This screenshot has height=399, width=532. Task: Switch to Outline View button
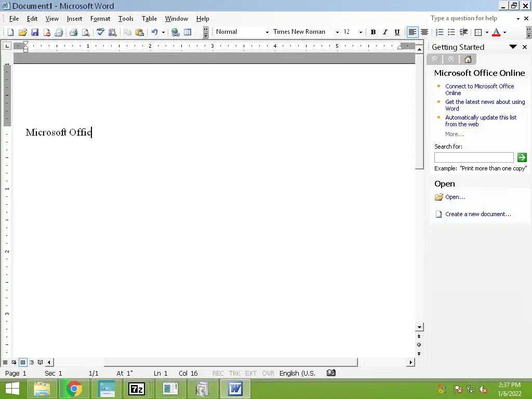click(32, 362)
